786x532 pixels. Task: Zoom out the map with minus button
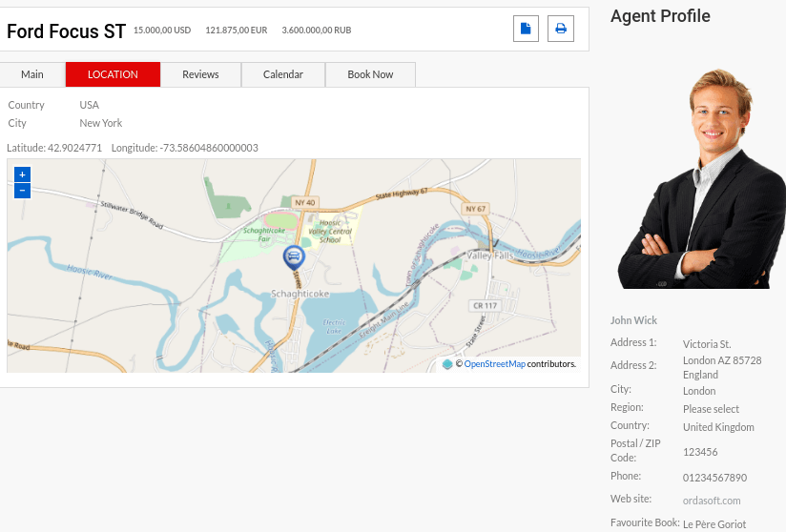point(22,191)
